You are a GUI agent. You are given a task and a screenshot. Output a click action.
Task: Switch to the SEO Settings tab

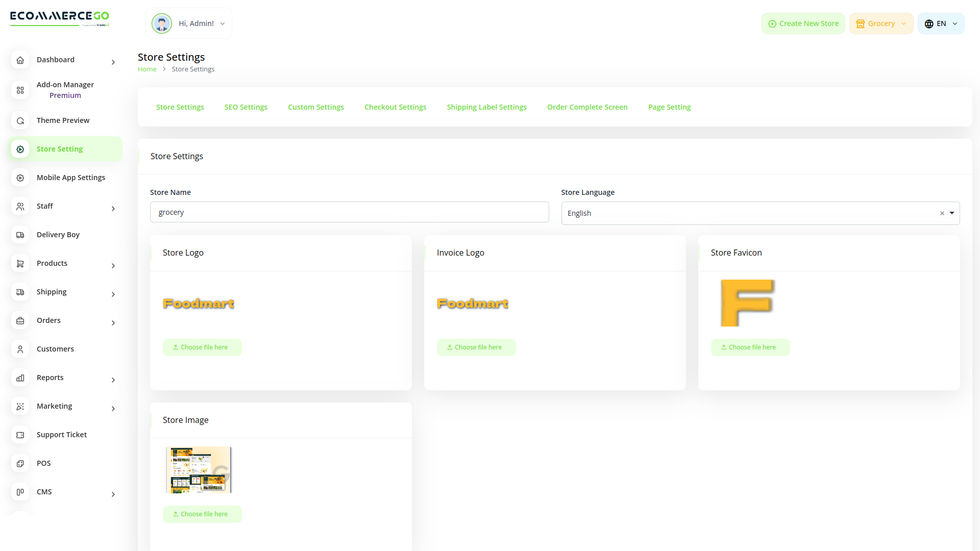pos(246,107)
